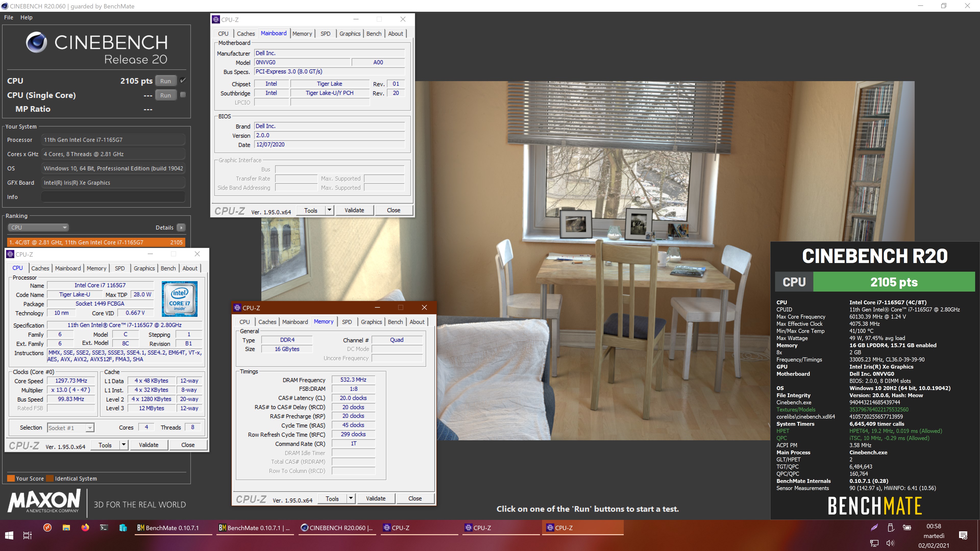Open the terminal icon on the taskbar
Image resolution: width=980 pixels, height=551 pixels.
[104, 528]
